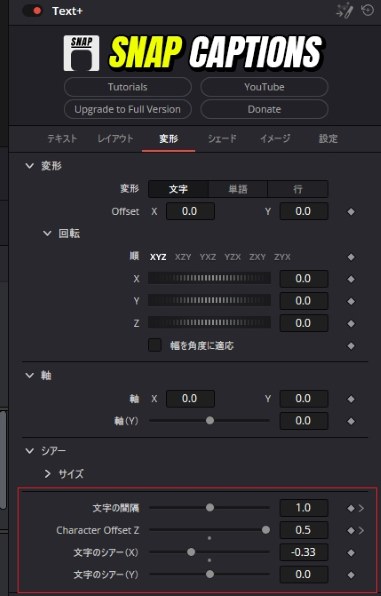Select YXZ rotation order
The height and width of the screenshot is (596, 381).
(208, 257)
